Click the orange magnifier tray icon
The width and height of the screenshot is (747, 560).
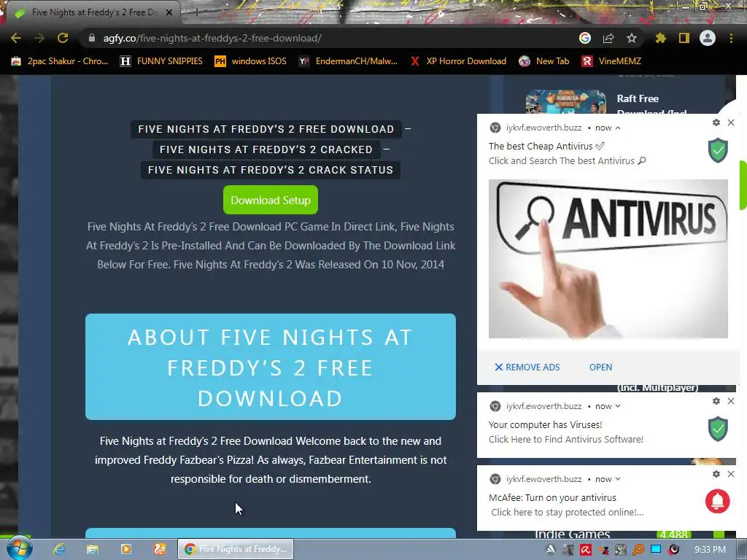[638, 550]
